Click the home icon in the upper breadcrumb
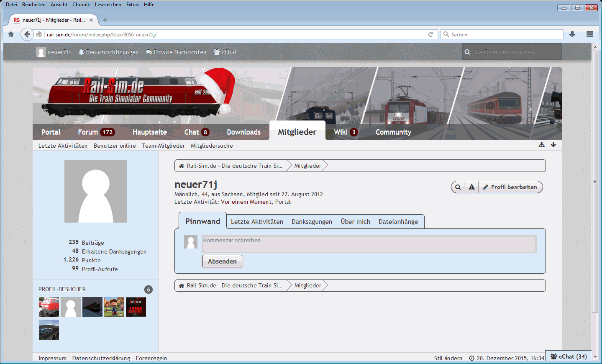 coord(182,166)
